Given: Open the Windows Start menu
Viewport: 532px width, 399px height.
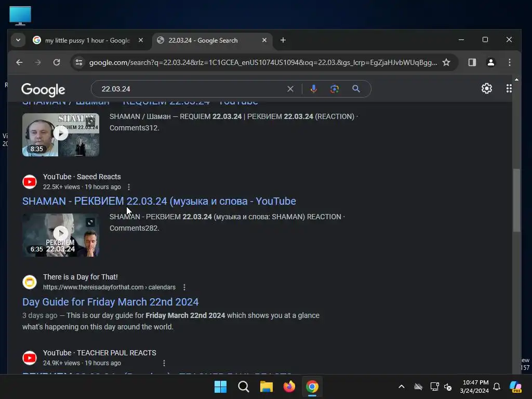Looking at the screenshot, I should [220, 387].
